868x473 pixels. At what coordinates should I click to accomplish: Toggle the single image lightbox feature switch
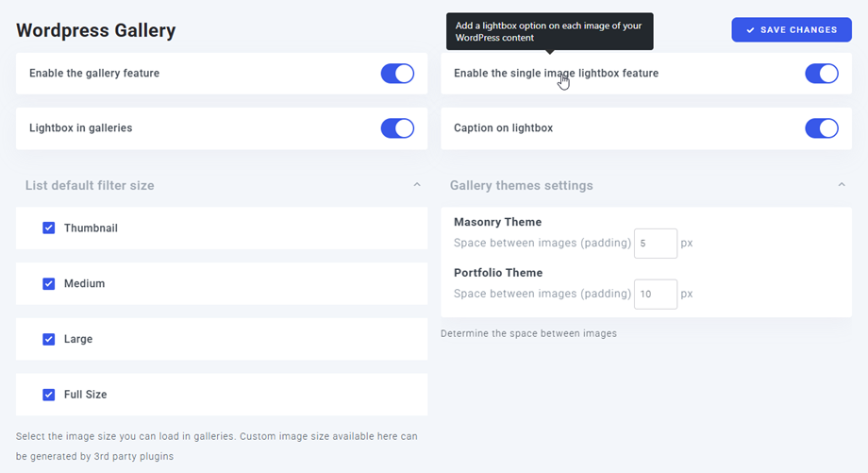coord(822,74)
